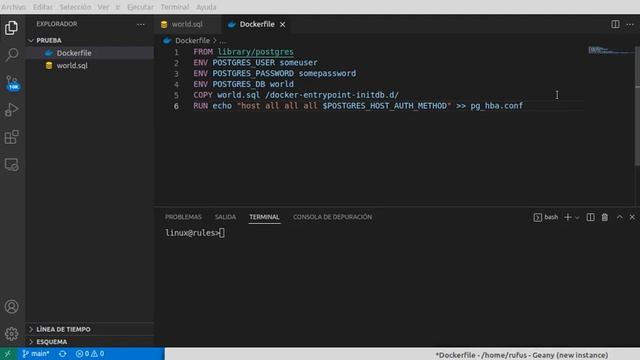
Task: Open Run and Debug view
Action: (x=11, y=110)
